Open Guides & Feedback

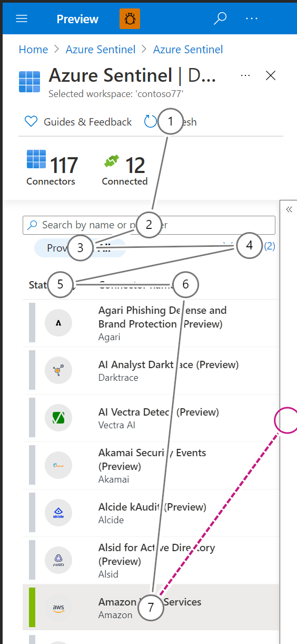point(78,122)
